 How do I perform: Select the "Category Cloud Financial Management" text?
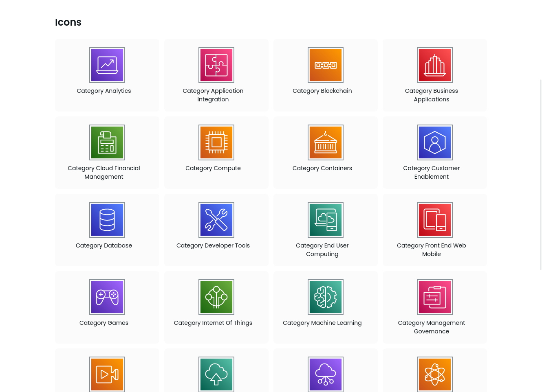(104, 172)
